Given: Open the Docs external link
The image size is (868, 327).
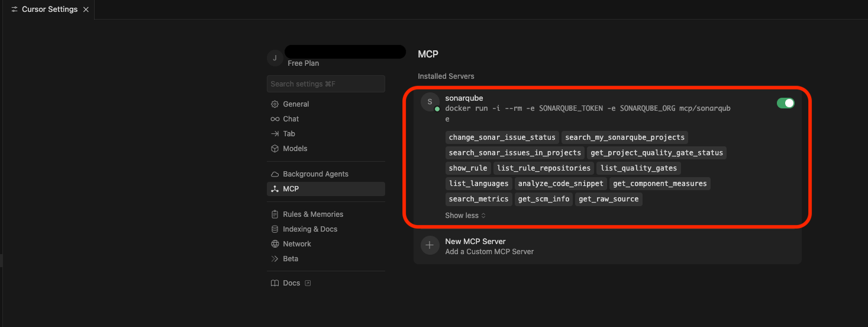Looking at the screenshot, I should click(291, 283).
